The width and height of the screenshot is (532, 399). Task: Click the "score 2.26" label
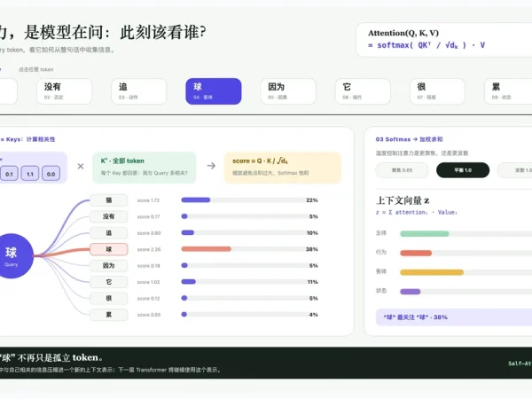click(149, 249)
